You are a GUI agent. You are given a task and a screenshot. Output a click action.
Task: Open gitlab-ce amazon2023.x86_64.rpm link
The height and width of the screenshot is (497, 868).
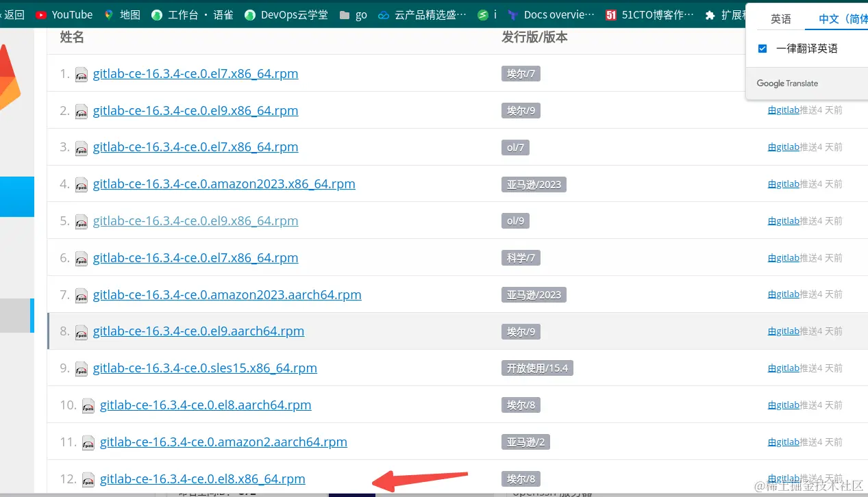[224, 184]
